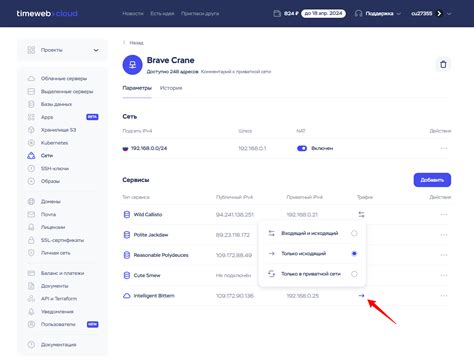The image size is (474, 364).
Task: Open actions menu for subnet 192.168.0.0/24
Action: [x=444, y=148]
